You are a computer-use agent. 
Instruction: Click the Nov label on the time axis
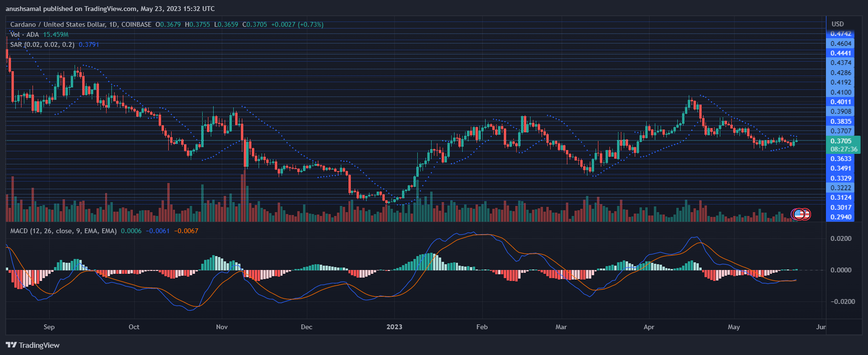pyautogui.click(x=222, y=327)
